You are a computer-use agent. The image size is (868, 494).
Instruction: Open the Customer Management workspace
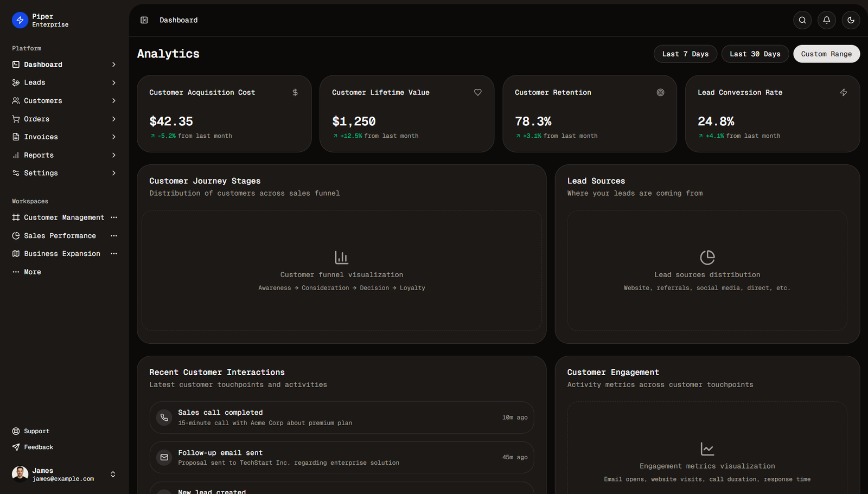64,217
